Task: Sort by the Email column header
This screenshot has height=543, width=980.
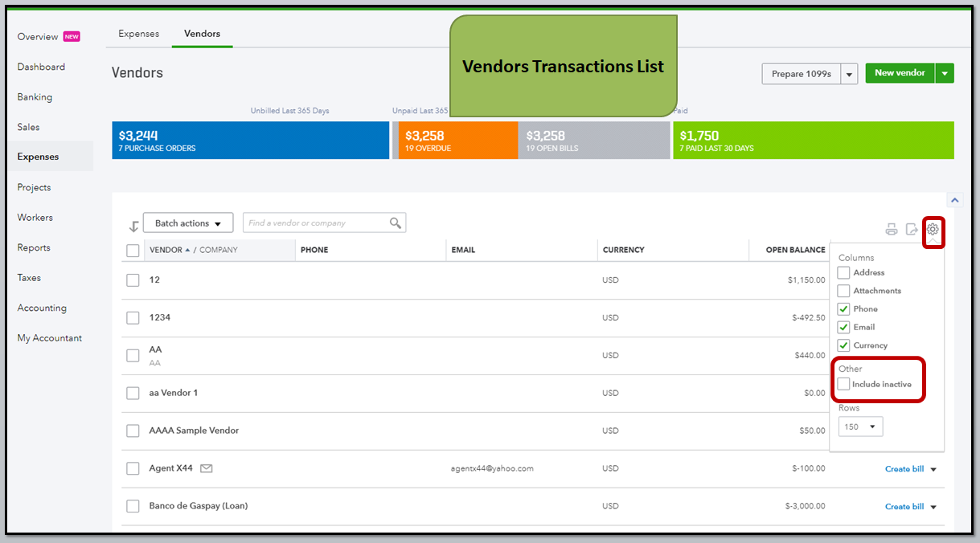Action: pyautogui.click(x=463, y=250)
